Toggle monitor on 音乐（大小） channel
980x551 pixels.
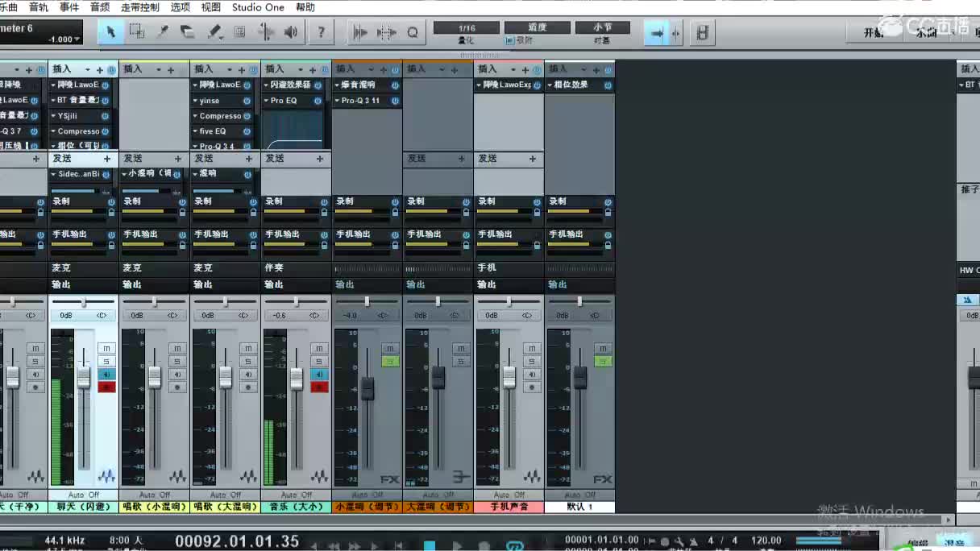(319, 375)
